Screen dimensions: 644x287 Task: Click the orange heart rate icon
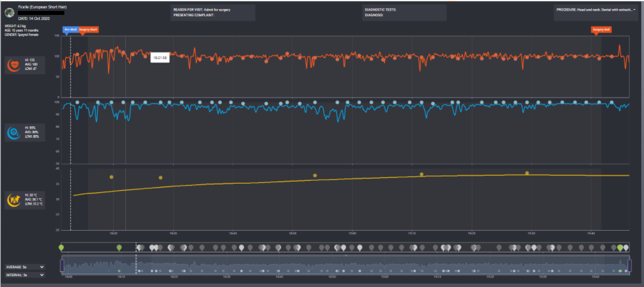(15, 64)
